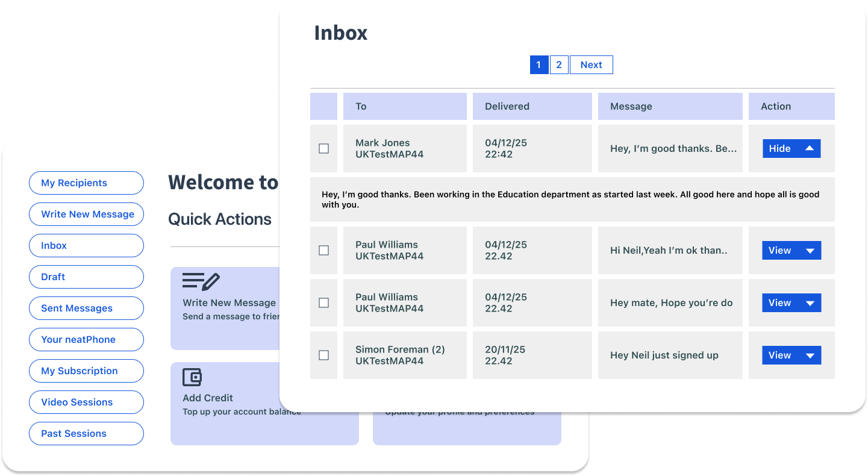Tick the Simon Foreman message checkbox
This screenshot has height=476, width=868.
pyautogui.click(x=323, y=355)
